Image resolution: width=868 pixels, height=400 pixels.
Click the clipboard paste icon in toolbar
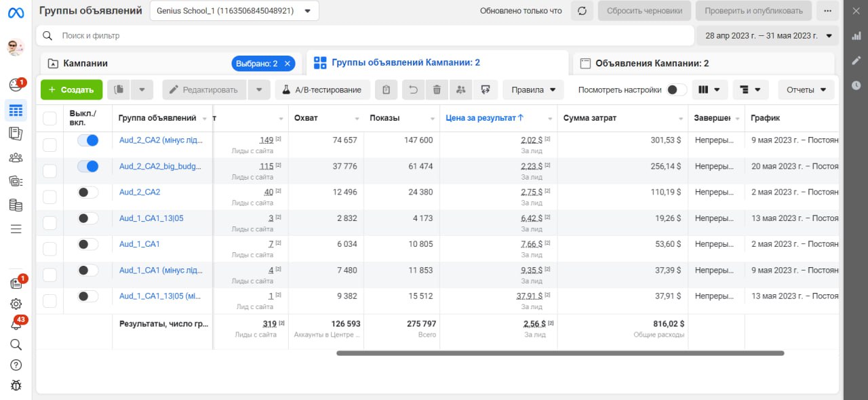coord(386,89)
